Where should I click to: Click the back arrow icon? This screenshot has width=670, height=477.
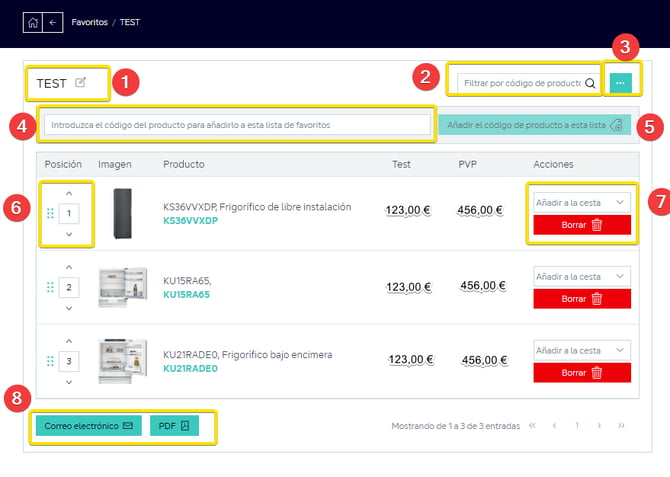coord(53,22)
